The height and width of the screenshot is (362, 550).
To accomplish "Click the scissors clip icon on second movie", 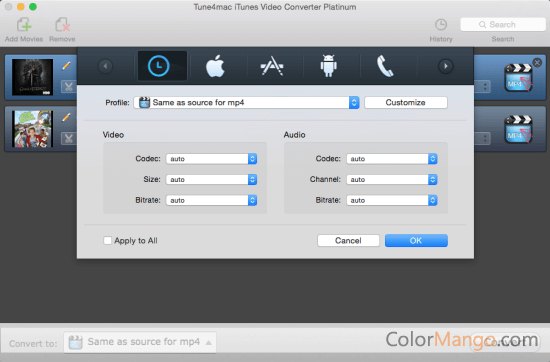I will [69, 138].
